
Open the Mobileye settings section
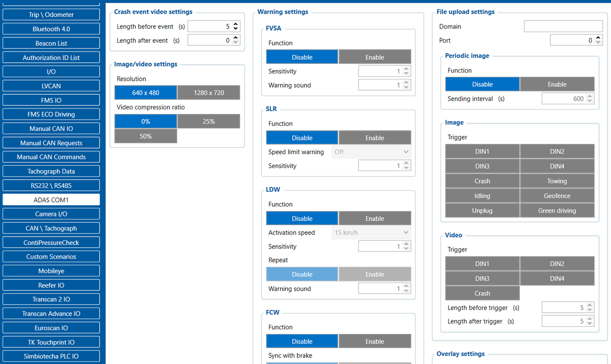pyautogui.click(x=51, y=271)
